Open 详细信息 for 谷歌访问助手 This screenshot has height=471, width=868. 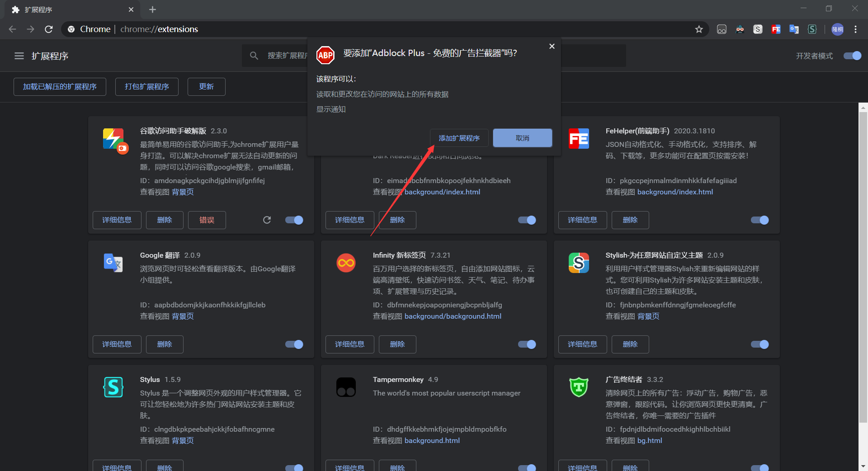pyautogui.click(x=117, y=220)
